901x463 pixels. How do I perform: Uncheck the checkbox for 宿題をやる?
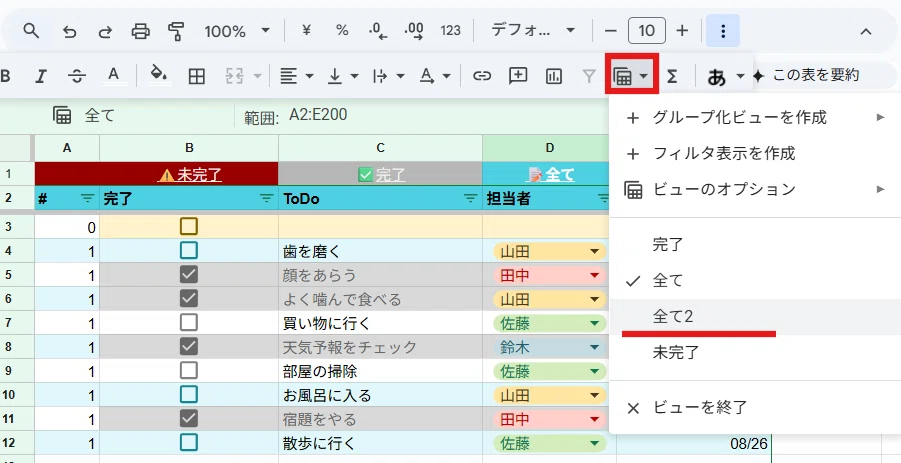(189, 419)
